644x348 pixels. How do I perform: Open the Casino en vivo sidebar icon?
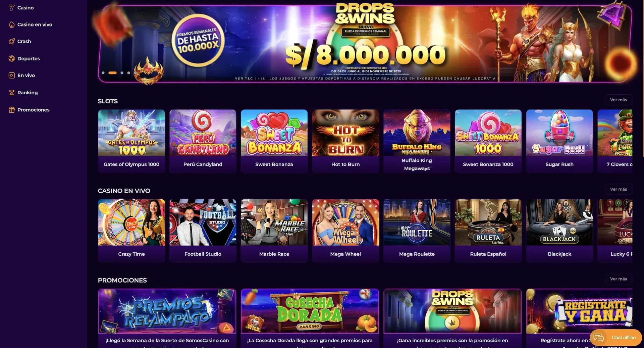11,24
